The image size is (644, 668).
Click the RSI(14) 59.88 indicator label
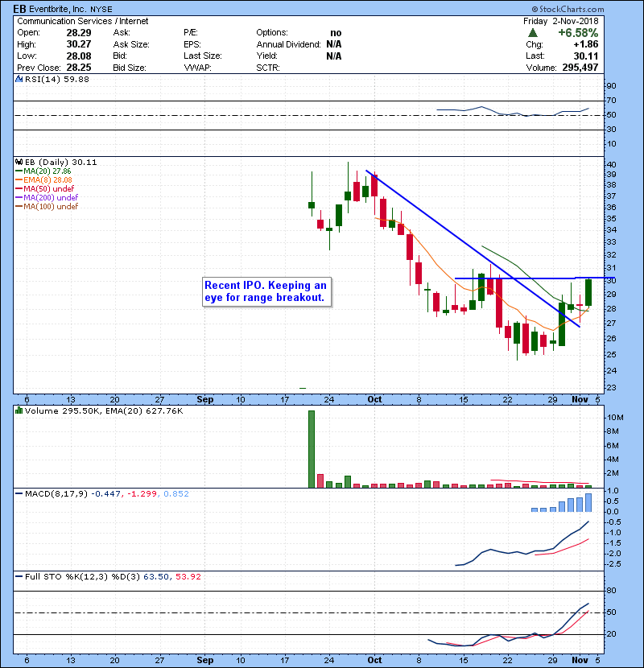(57, 79)
